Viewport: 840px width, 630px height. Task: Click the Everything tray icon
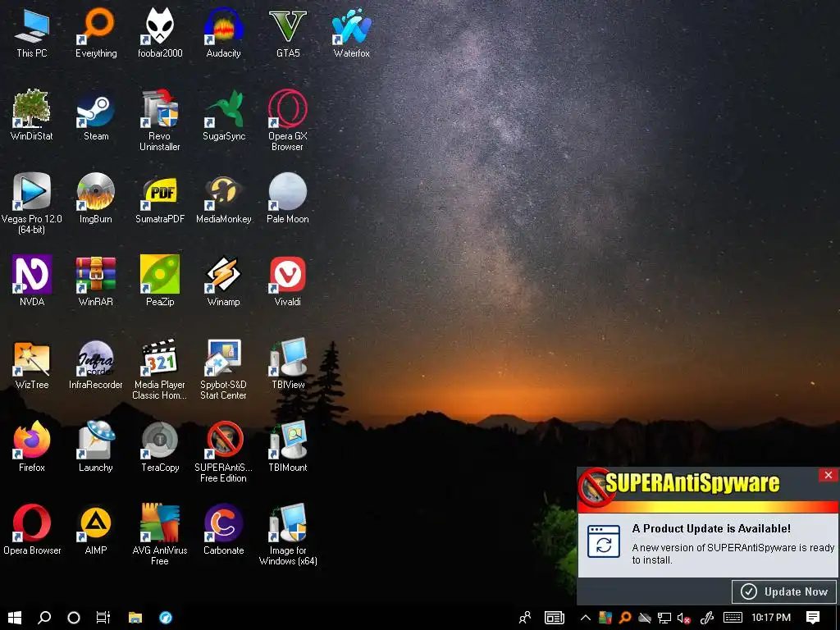point(625,617)
